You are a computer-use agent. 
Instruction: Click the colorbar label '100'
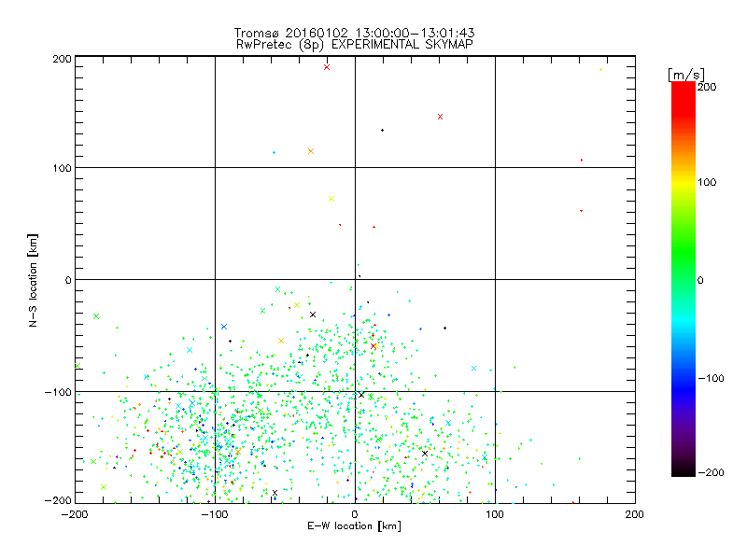click(707, 182)
